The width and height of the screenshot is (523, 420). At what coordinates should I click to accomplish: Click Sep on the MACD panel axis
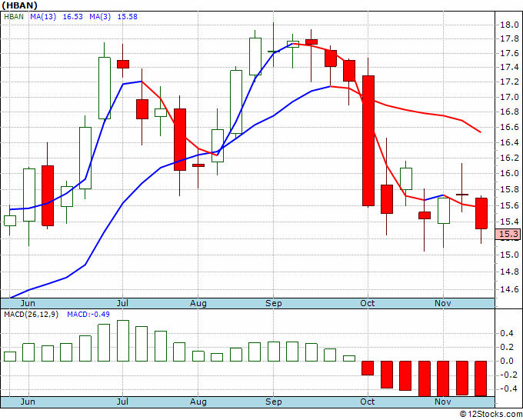click(x=274, y=402)
